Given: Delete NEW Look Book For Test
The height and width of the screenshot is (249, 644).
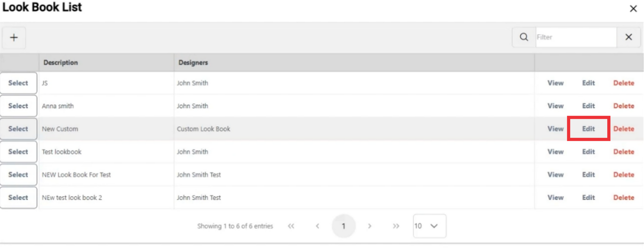Looking at the screenshot, I should [x=624, y=175].
